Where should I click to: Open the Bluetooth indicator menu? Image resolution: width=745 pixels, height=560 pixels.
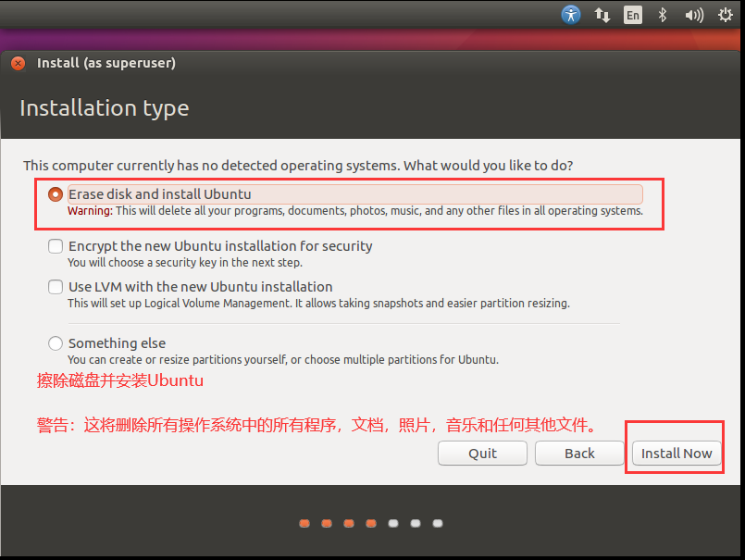click(x=663, y=15)
